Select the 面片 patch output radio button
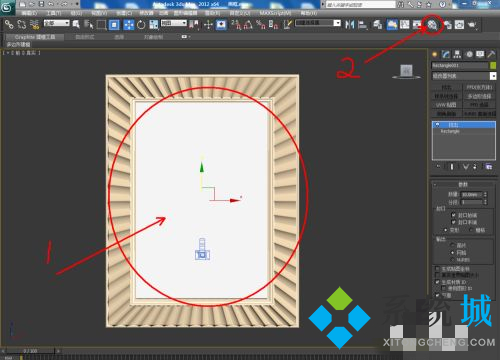The image size is (500, 360). (452, 245)
